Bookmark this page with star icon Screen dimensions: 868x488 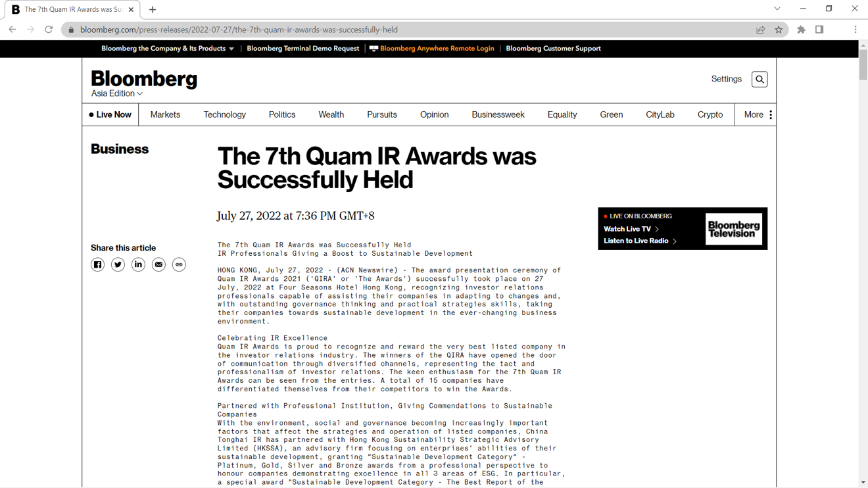point(779,30)
